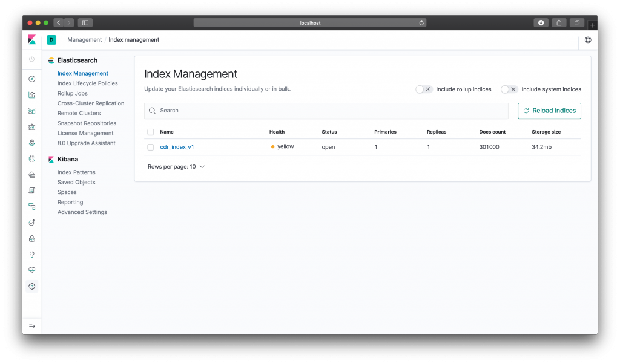620x364 pixels.
Task: Enable Include rollup indices switch
Action: (x=423, y=89)
